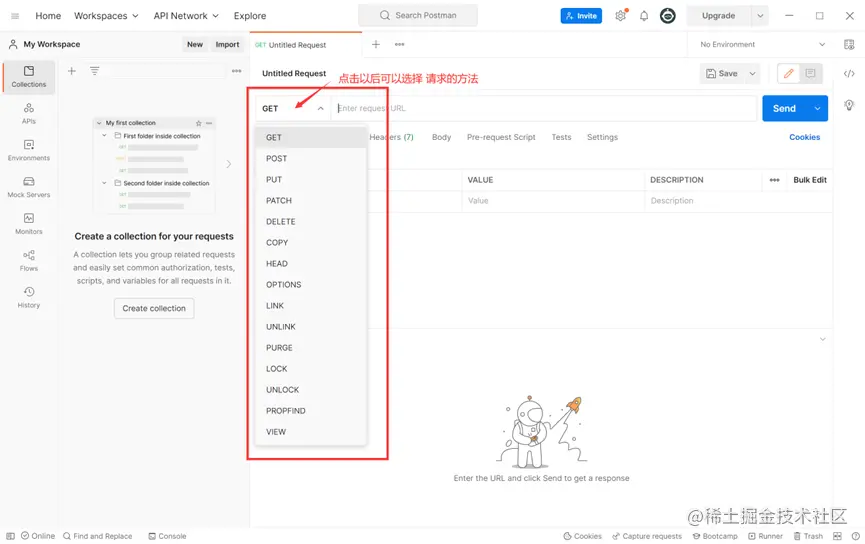The width and height of the screenshot is (865, 544).
Task: Click the Import button
Action: (227, 44)
